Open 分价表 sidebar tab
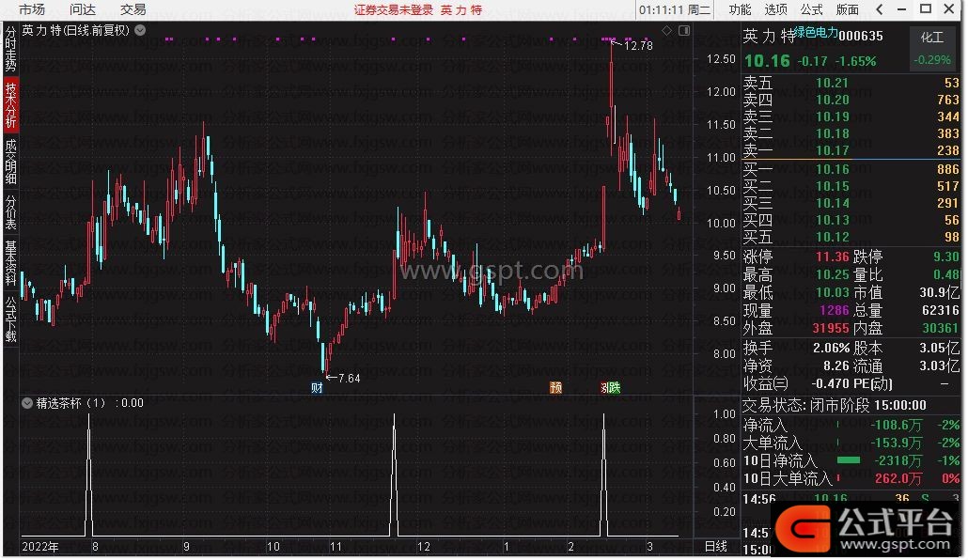The width and height of the screenshot is (968, 560). coord(10,211)
